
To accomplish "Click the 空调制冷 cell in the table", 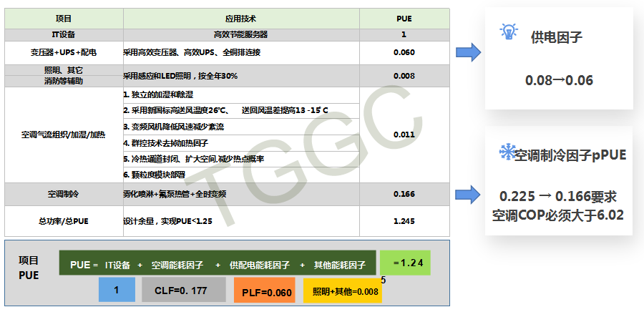I will coord(64,194).
